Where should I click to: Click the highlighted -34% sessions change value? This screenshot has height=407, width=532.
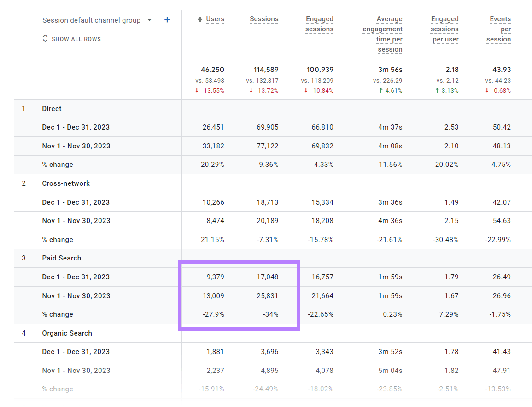click(x=272, y=314)
